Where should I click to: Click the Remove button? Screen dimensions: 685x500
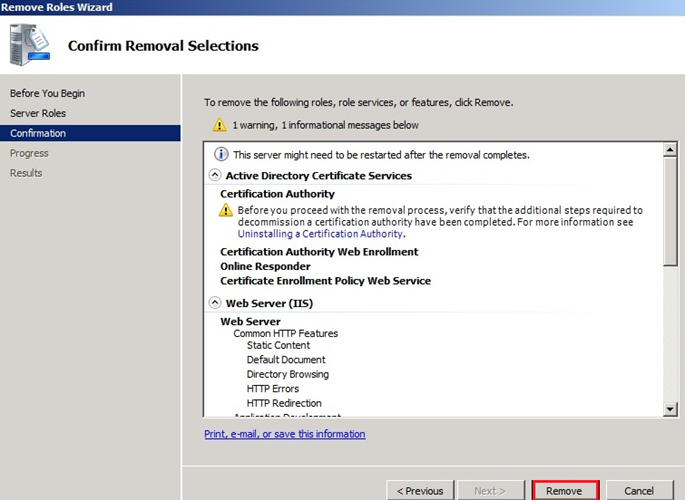tap(565, 491)
